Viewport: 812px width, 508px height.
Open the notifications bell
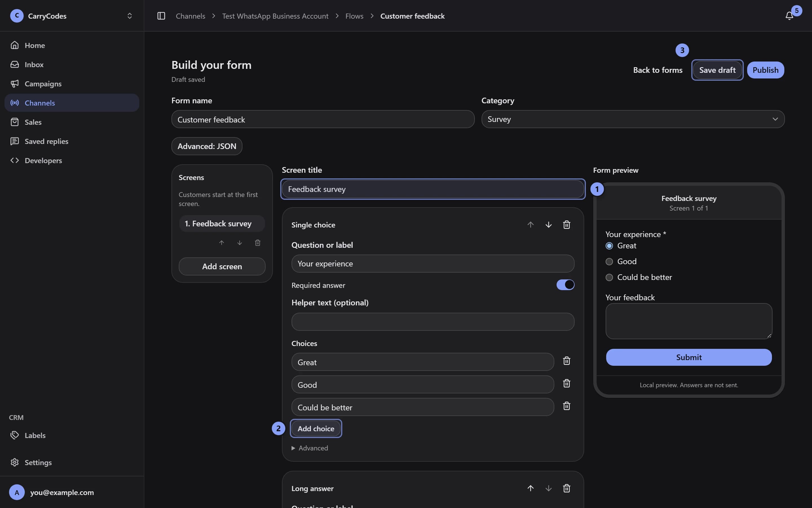point(789,16)
